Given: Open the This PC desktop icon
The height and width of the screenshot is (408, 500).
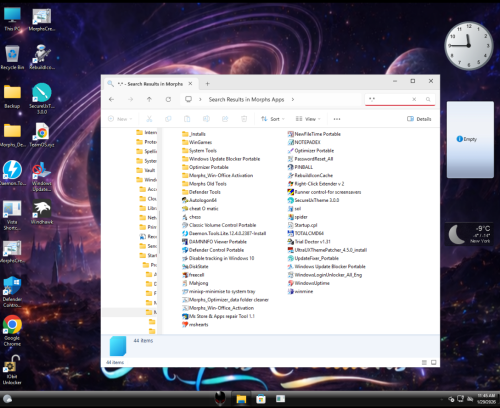Looking at the screenshot, I should point(12,19).
